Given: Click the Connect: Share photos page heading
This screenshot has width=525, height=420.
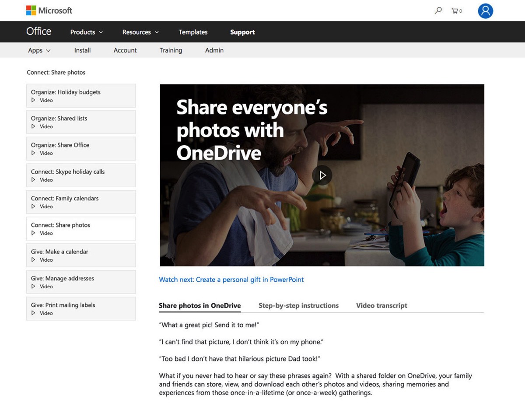Looking at the screenshot, I should click(x=56, y=73).
